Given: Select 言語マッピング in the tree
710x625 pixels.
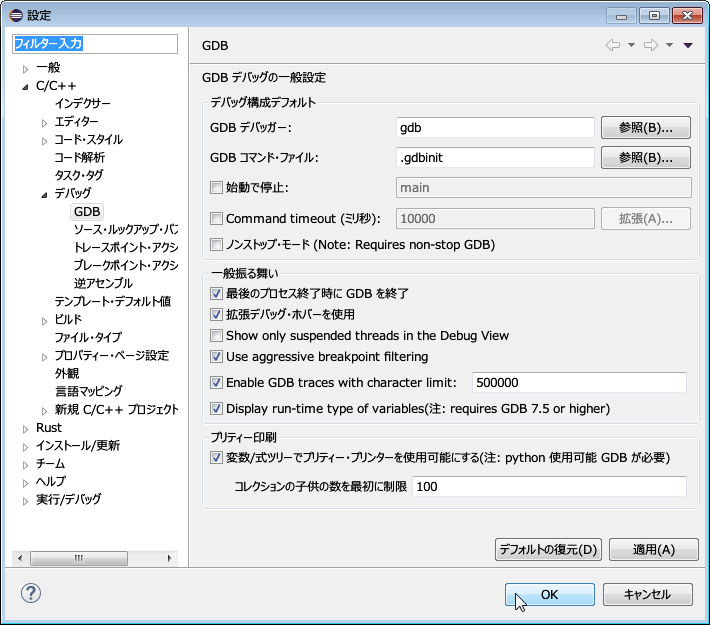Looking at the screenshot, I should point(89,391).
